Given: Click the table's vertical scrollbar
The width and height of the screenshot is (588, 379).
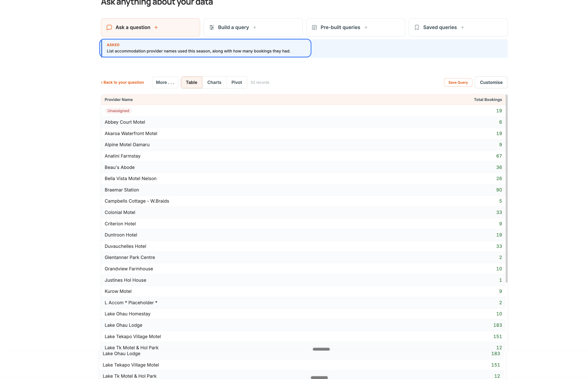Looking at the screenshot, I should pyautogui.click(x=507, y=188).
